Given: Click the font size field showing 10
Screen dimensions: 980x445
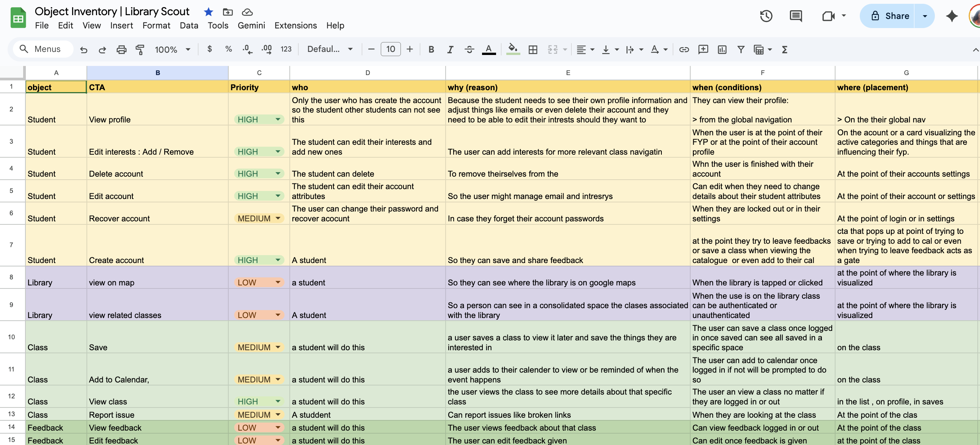Looking at the screenshot, I should point(391,49).
